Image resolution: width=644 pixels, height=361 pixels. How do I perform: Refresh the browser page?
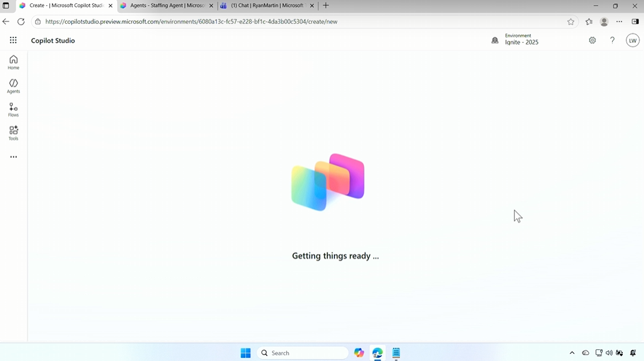pos(21,22)
